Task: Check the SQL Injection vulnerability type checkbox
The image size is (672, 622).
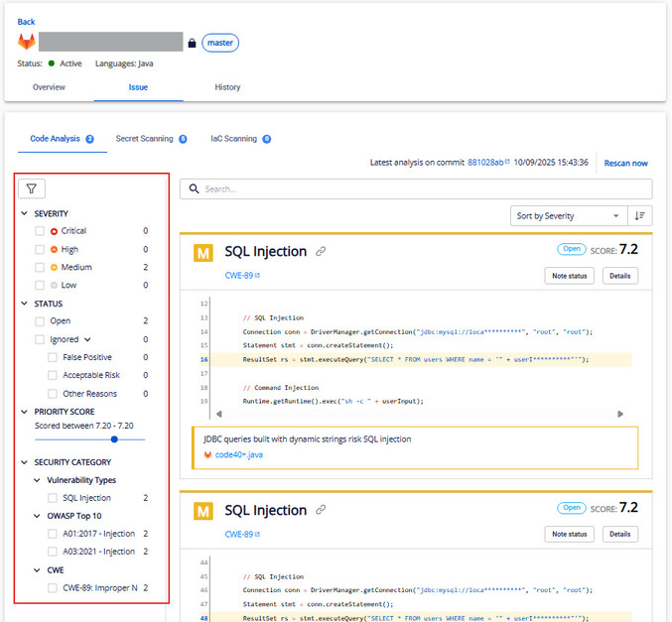Action: (x=53, y=498)
